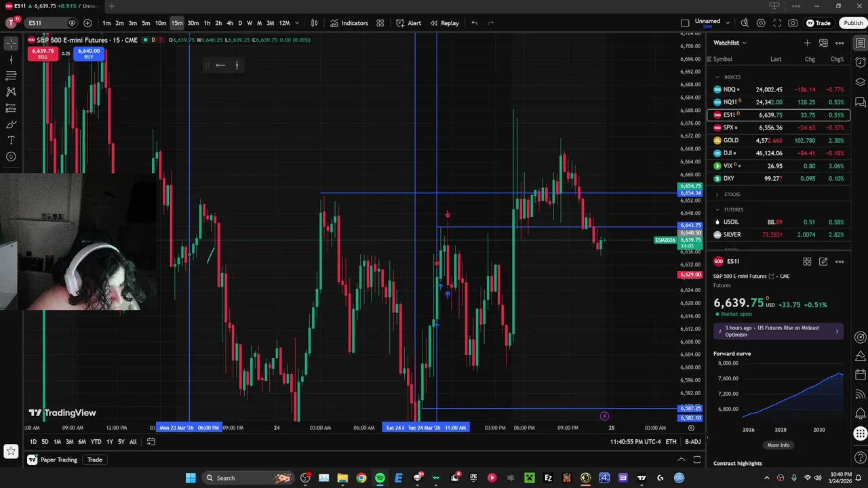Open the user profile menu avatar
The height and width of the screenshot is (488, 868).
click(11, 23)
